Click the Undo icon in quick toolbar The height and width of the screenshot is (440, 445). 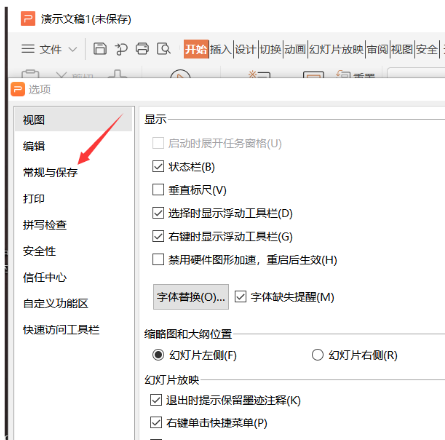click(x=121, y=49)
